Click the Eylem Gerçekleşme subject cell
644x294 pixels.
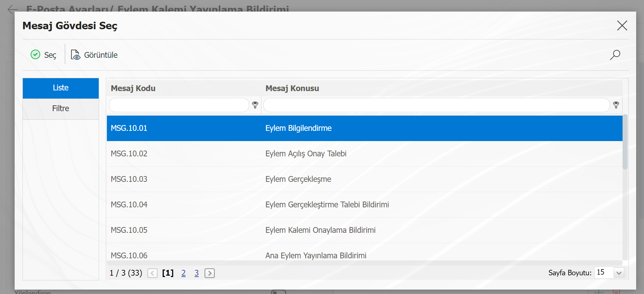click(x=298, y=179)
